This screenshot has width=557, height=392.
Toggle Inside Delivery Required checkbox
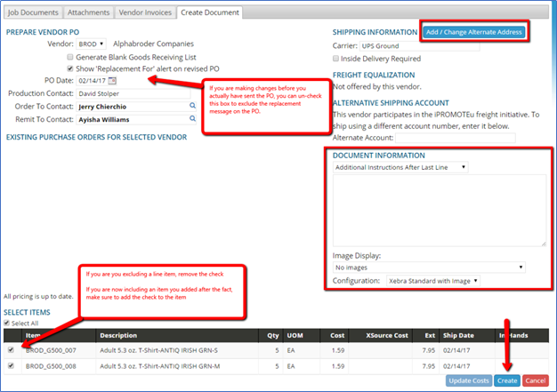[x=336, y=59]
